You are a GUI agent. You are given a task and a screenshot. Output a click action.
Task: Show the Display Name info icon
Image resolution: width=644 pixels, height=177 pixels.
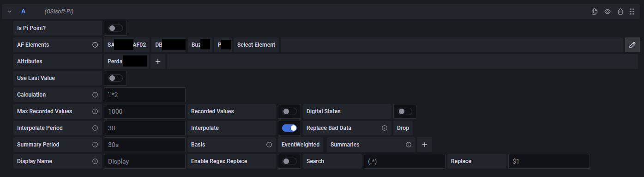(x=95, y=161)
